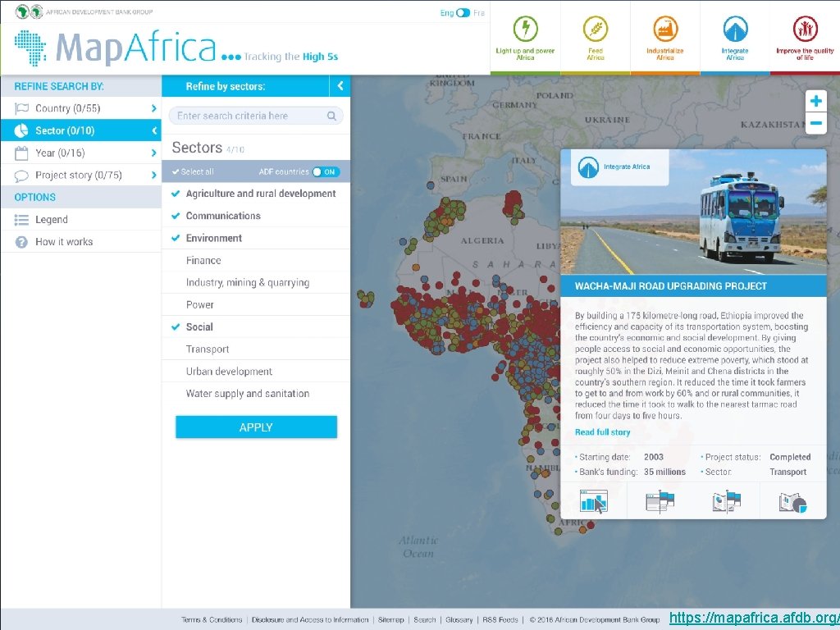Image resolution: width=840 pixels, height=630 pixels.
Task: Uncheck Environment sector
Action: point(256,239)
